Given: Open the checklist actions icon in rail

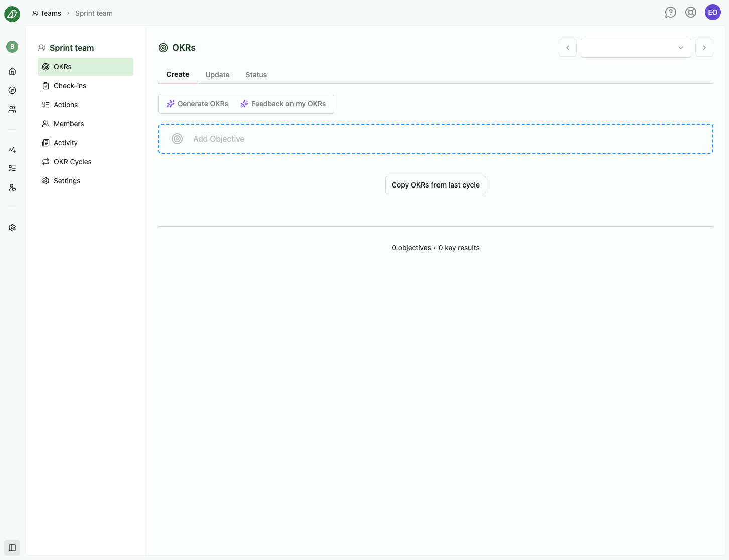Looking at the screenshot, I should click(x=12, y=168).
